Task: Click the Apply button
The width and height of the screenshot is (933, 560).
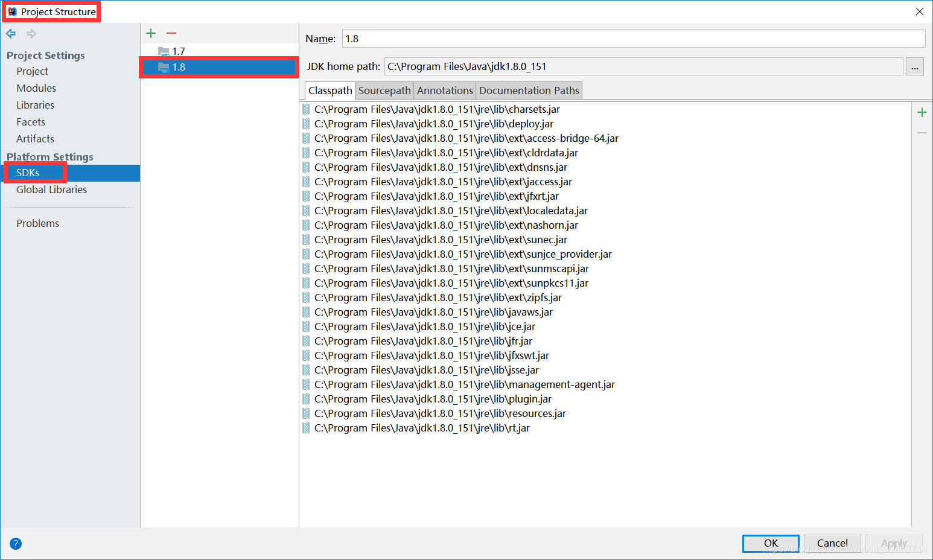Action: tap(894, 543)
